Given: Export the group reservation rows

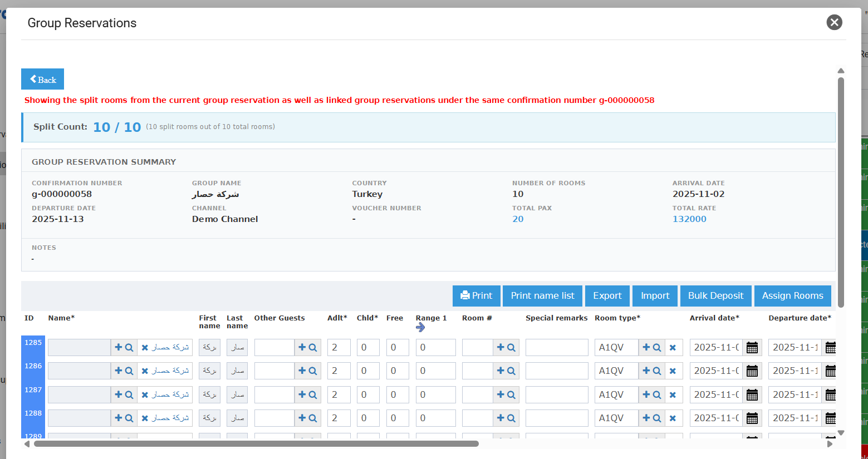Looking at the screenshot, I should 607,296.
